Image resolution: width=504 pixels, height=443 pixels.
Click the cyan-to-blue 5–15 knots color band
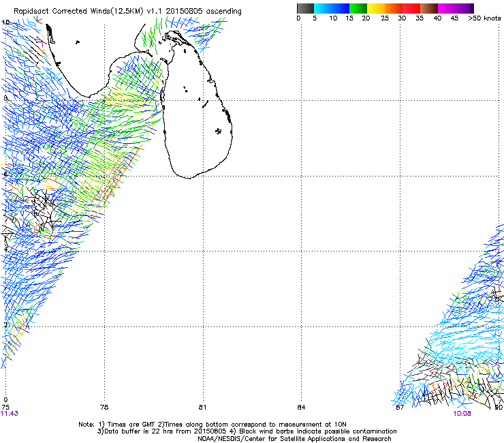(332, 8)
